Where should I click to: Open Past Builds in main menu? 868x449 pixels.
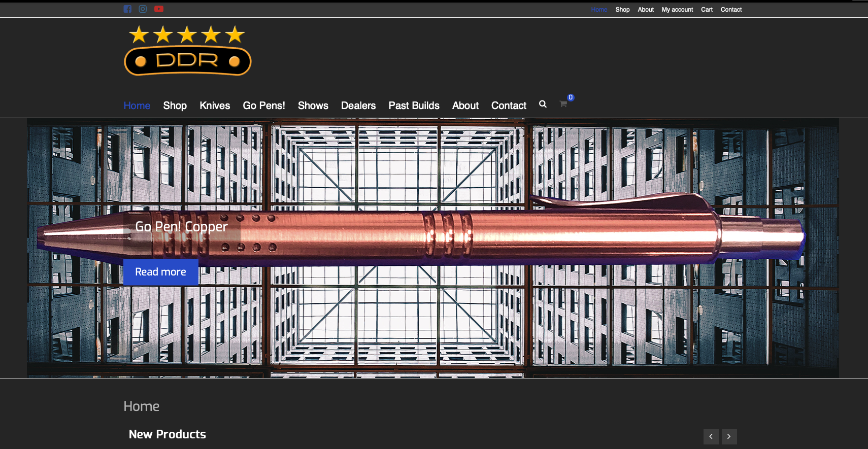[x=414, y=106]
